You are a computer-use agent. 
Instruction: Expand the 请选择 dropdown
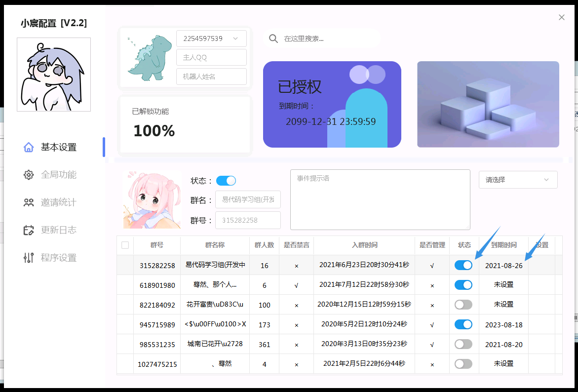[x=518, y=180]
